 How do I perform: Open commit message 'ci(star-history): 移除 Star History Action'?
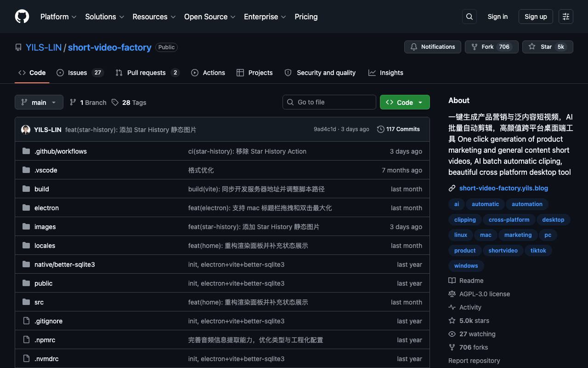(x=247, y=151)
